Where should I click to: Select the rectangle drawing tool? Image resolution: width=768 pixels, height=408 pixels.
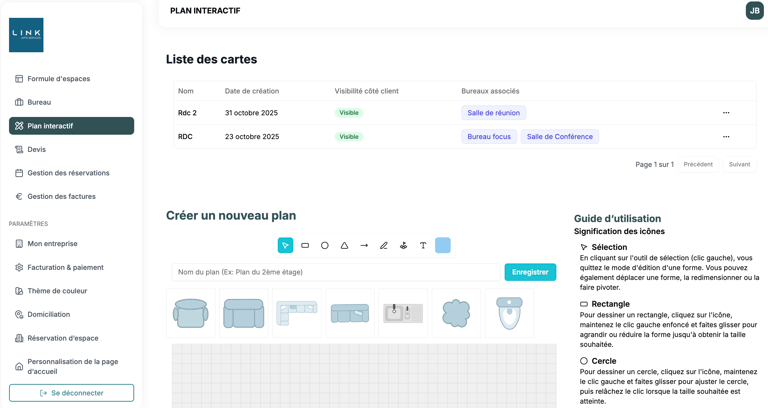pyautogui.click(x=305, y=245)
